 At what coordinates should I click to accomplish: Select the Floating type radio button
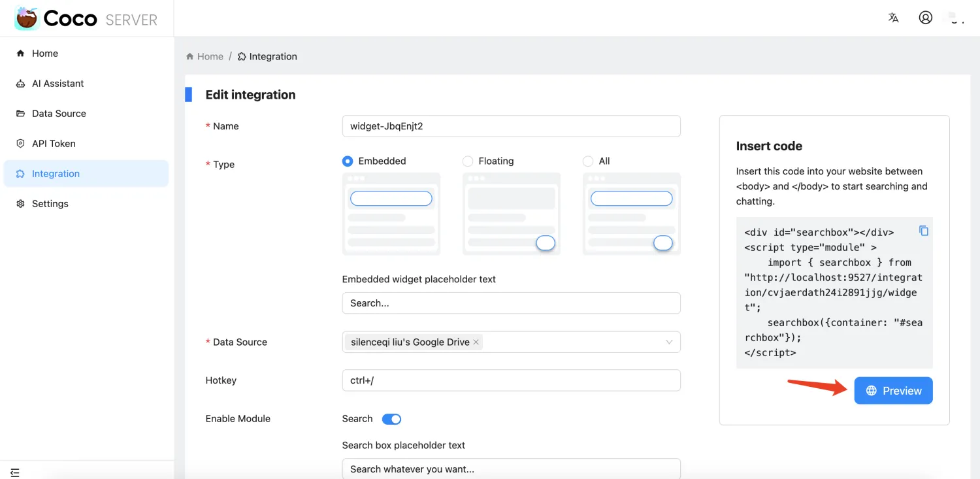click(x=468, y=161)
